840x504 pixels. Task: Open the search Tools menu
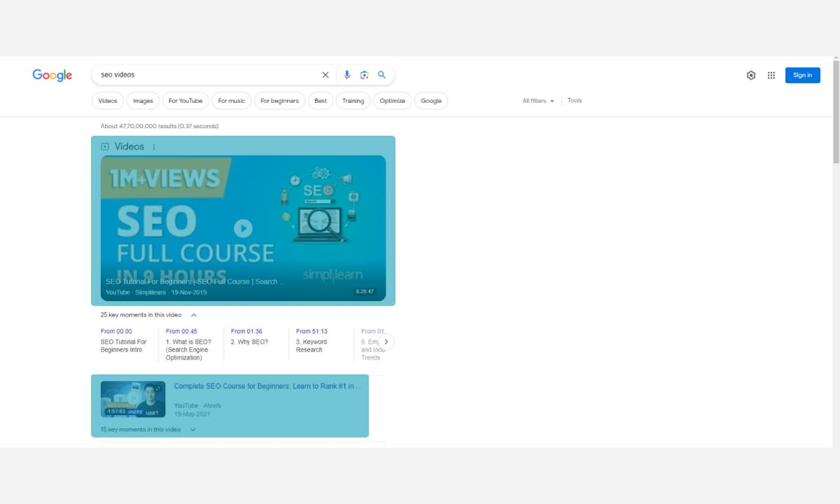(575, 101)
